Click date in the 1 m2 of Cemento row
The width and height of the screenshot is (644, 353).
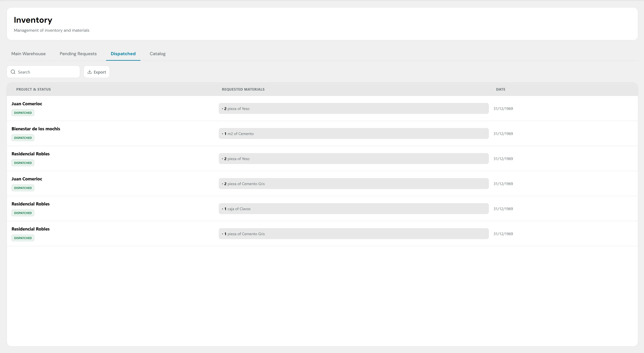pyautogui.click(x=503, y=133)
